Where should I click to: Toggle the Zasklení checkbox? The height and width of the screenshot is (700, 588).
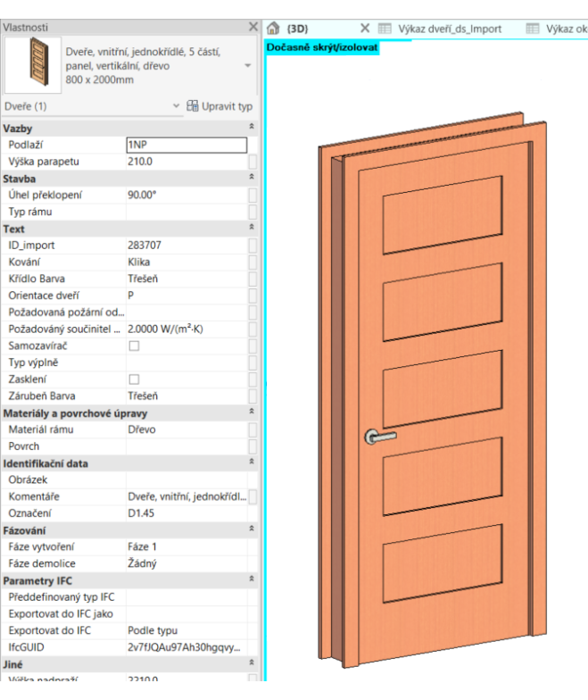[x=134, y=379]
